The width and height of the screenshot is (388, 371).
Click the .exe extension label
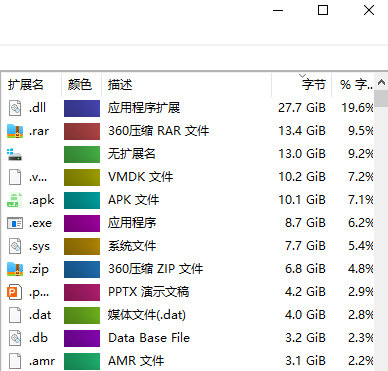pos(40,223)
